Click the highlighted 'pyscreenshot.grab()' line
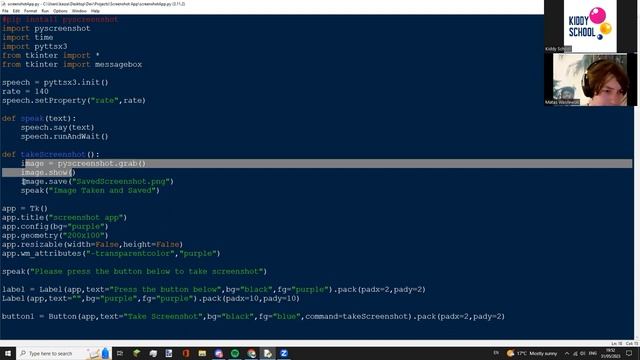 [83, 163]
